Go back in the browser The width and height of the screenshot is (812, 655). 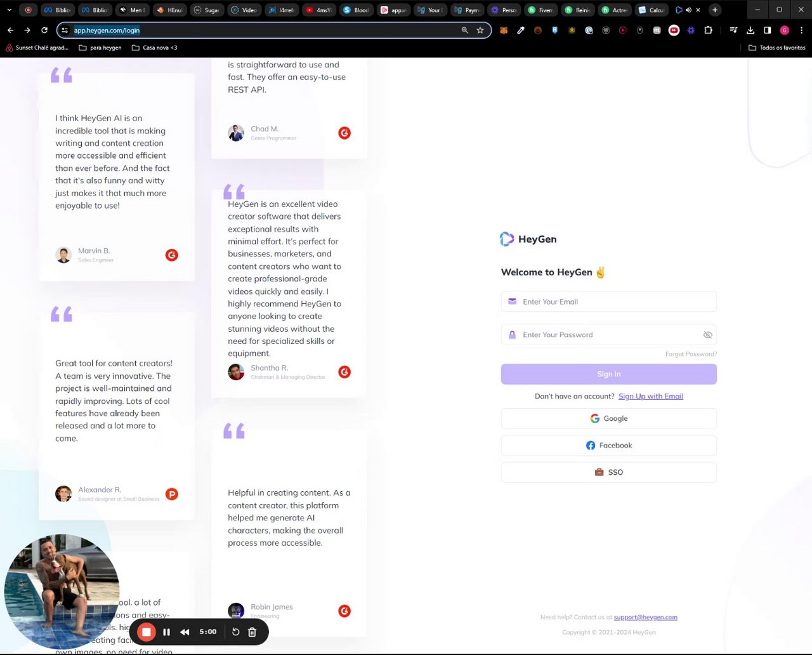coord(10,30)
